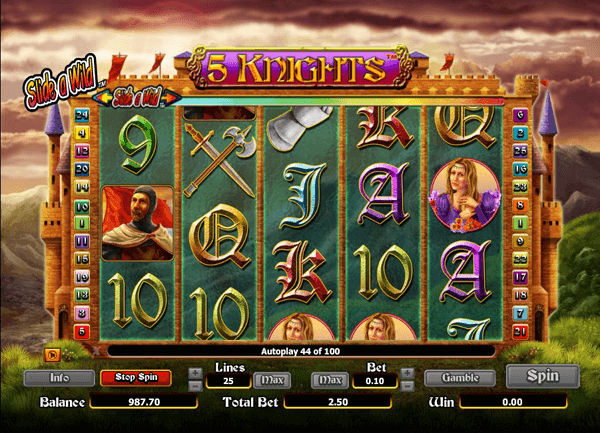The image size is (600, 433).
Task: Decrease the number of Lines
Action: click(x=195, y=386)
